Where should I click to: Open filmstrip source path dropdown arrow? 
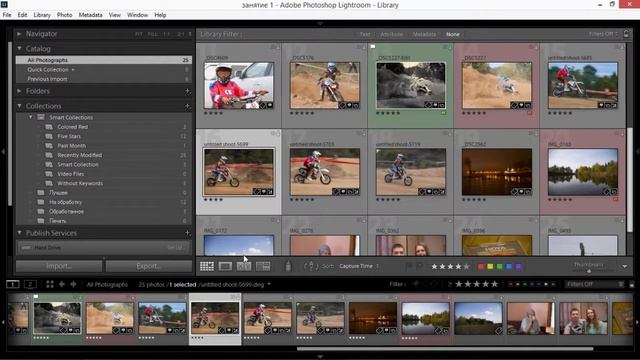(269, 284)
